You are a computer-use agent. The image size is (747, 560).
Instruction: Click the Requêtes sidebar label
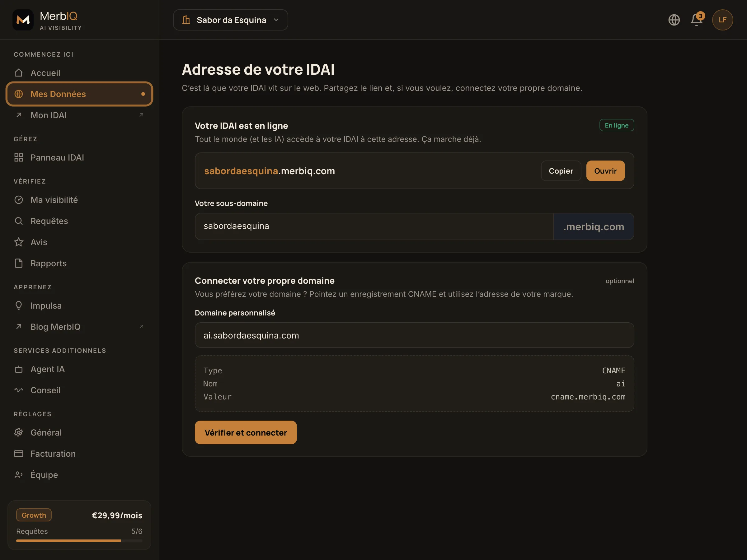coord(49,221)
